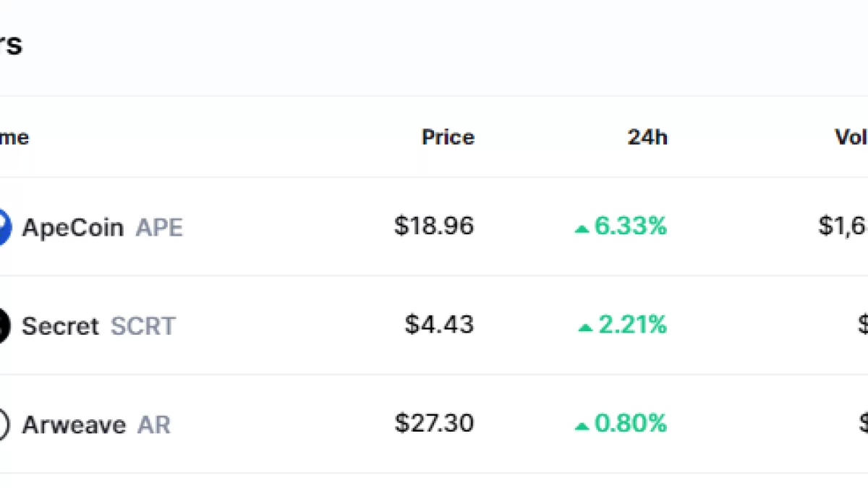This screenshot has width=868, height=488.
Task: Sort the table by Price column header
Action: tap(448, 137)
